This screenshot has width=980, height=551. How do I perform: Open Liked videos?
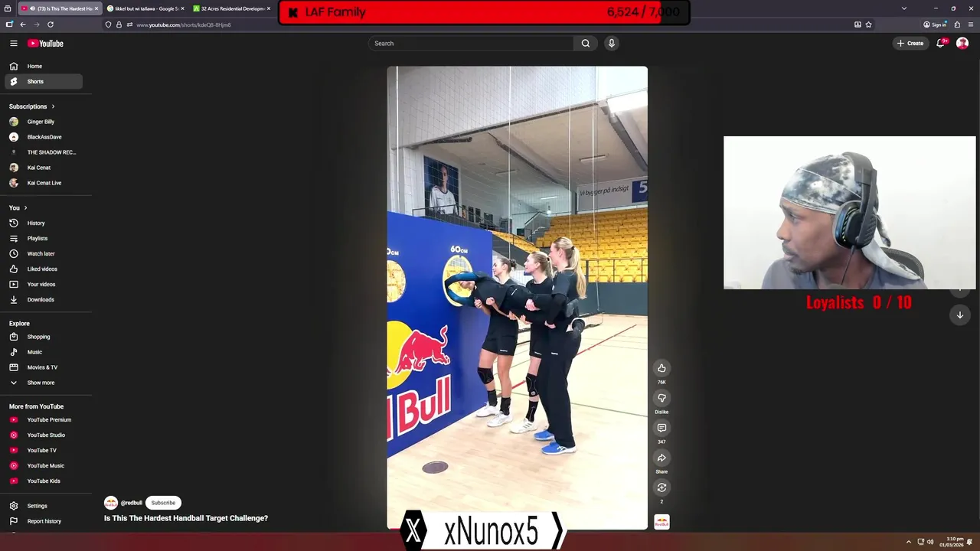(44, 269)
